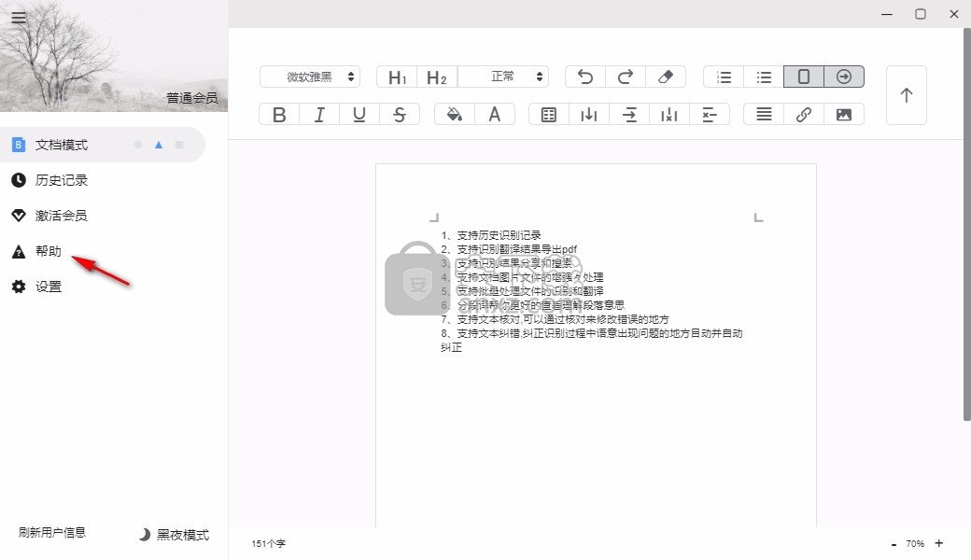
Task: Insert a bulleted list
Action: pos(764,77)
